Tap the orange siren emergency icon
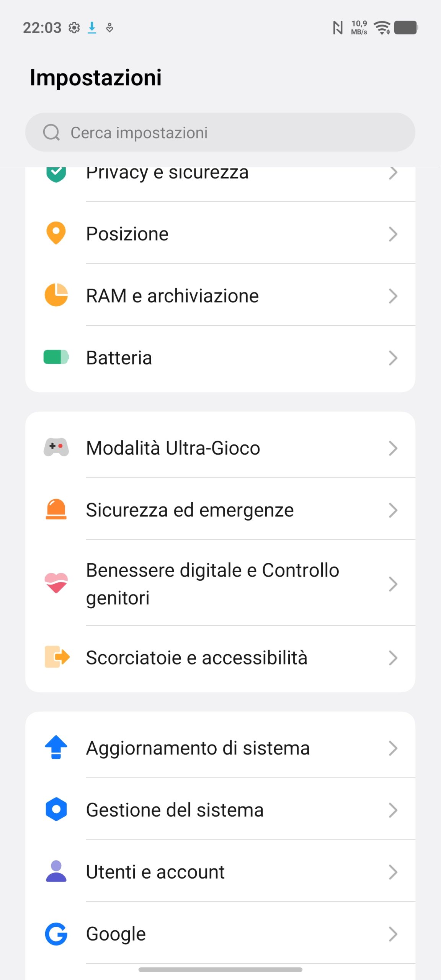The height and width of the screenshot is (980, 441). point(56,510)
